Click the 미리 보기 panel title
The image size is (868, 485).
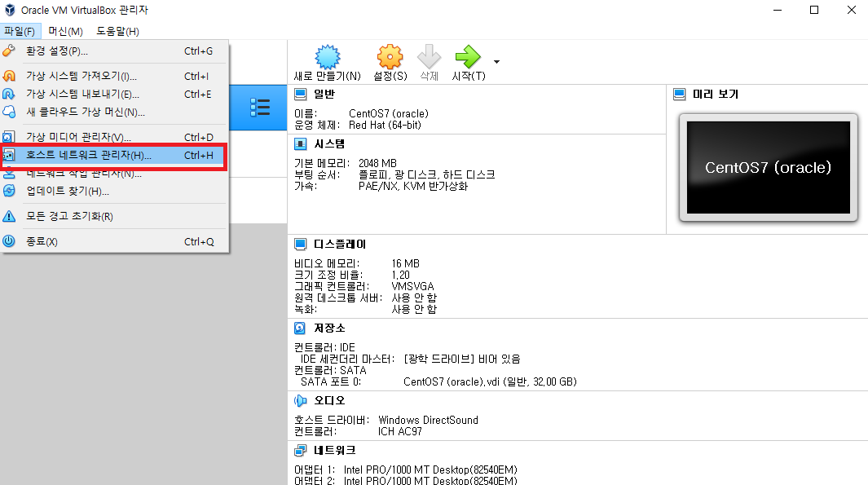tap(716, 94)
